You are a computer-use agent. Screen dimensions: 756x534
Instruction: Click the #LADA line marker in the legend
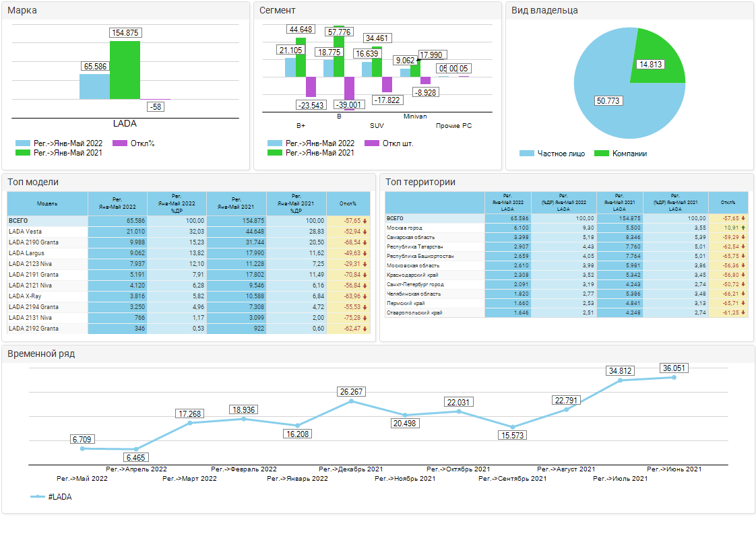tap(38, 497)
